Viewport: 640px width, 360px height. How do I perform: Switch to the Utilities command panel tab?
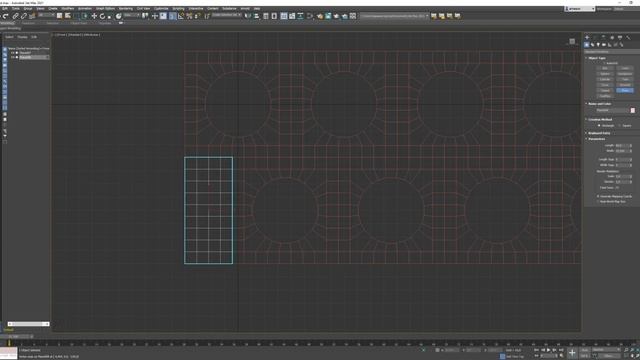click(628, 37)
